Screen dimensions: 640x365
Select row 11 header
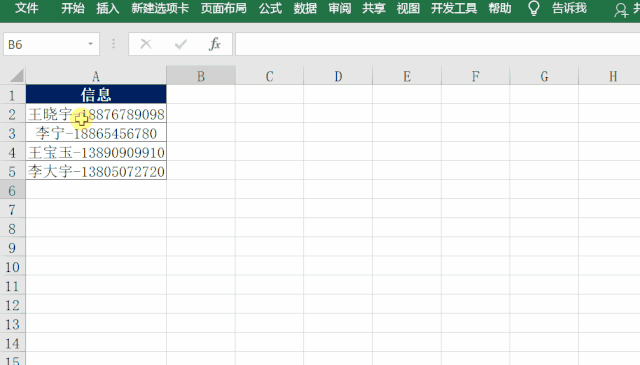tap(12, 286)
